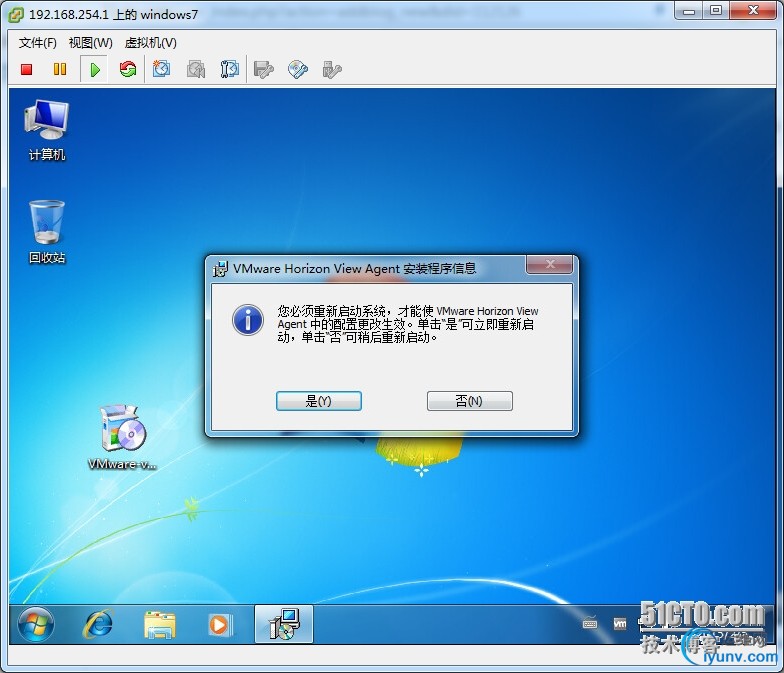
Task: Click the green Power On play button
Action: (94, 69)
